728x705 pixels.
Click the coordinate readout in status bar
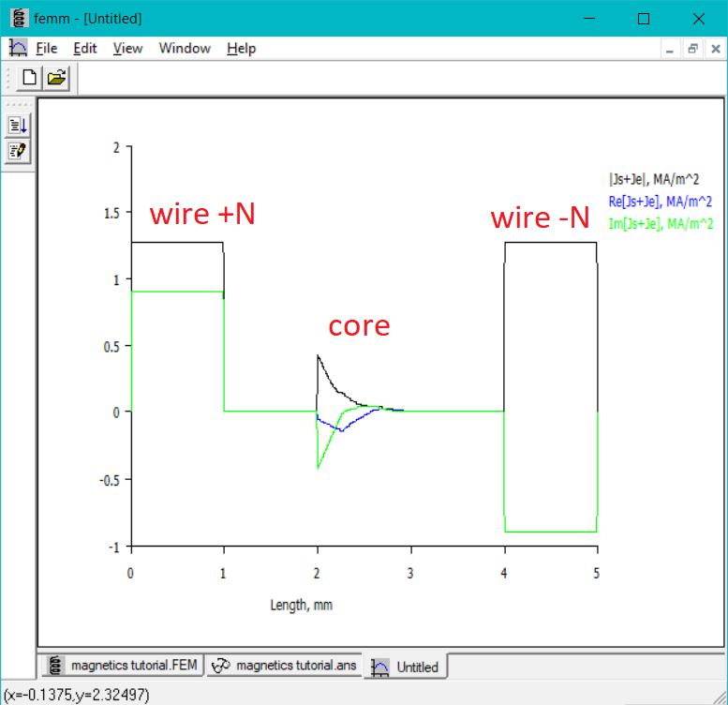click(x=76, y=695)
